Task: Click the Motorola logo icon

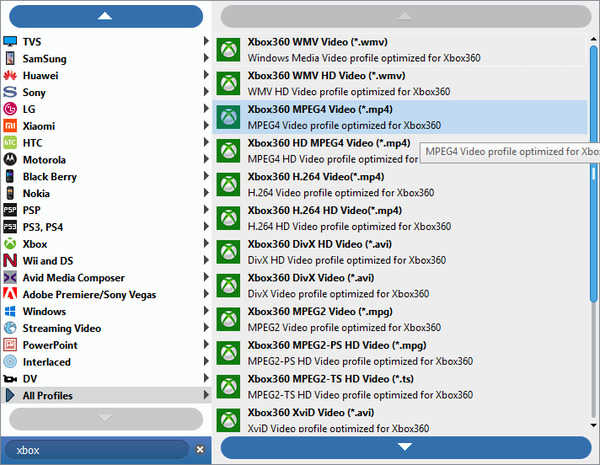Action: (x=10, y=159)
